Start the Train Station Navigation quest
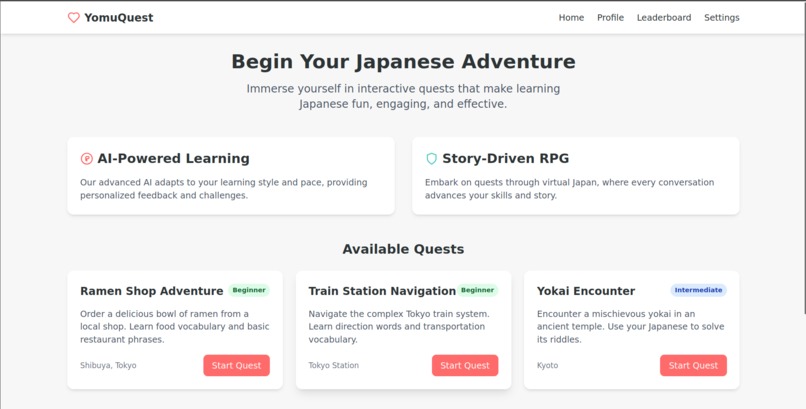The width and height of the screenshot is (806, 409). click(x=465, y=365)
